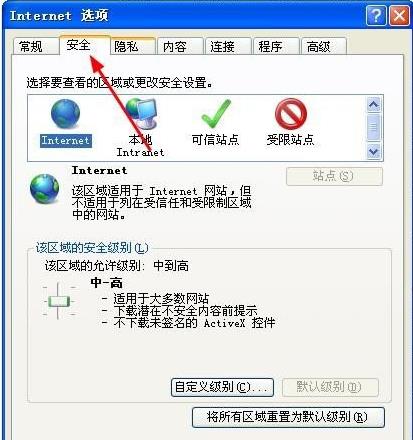Choose the 可信站点 green checkmark icon
This screenshot has height=440, width=413.
216,114
